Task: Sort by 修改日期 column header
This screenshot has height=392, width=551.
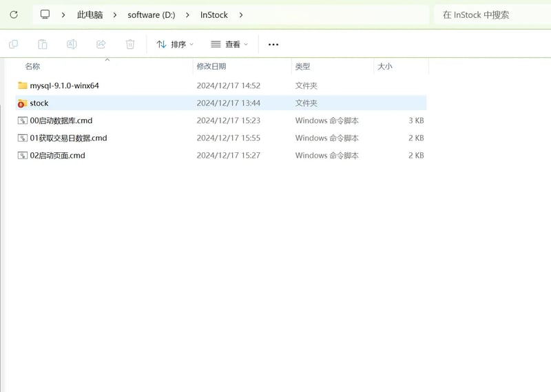Action: click(211, 66)
